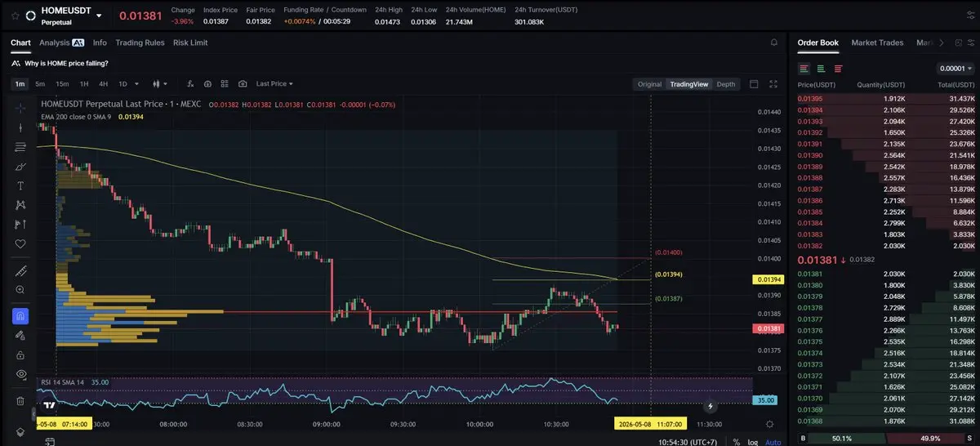Toggle the Auto scale button

point(773,441)
